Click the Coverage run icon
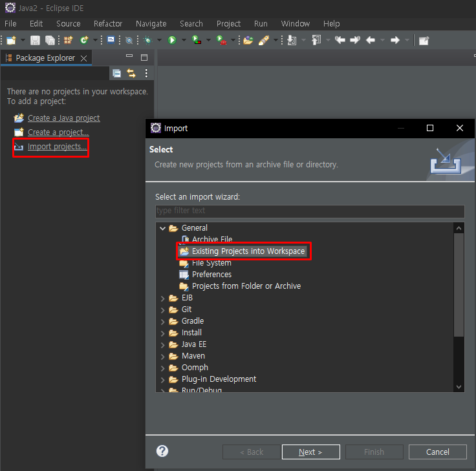The width and height of the screenshot is (476, 471). [197, 40]
